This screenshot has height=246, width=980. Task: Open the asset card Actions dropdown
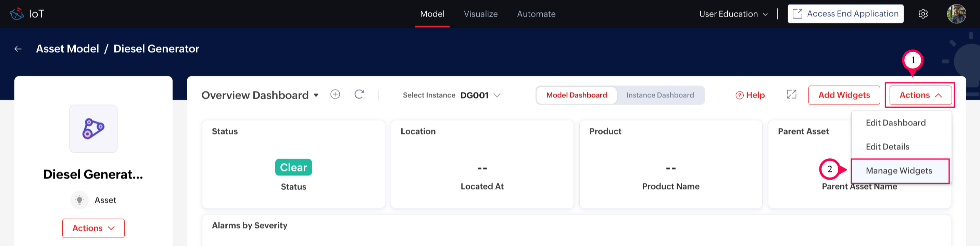coord(93,228)
